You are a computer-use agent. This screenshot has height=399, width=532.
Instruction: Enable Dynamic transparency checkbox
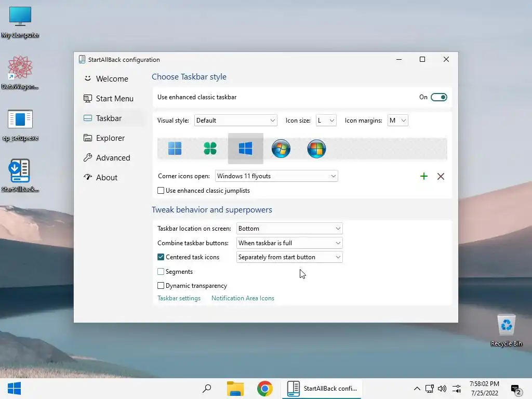[161, 286]
